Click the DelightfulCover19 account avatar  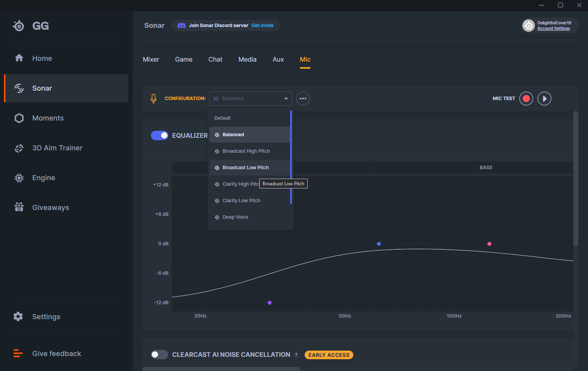[x=529, y=26]
